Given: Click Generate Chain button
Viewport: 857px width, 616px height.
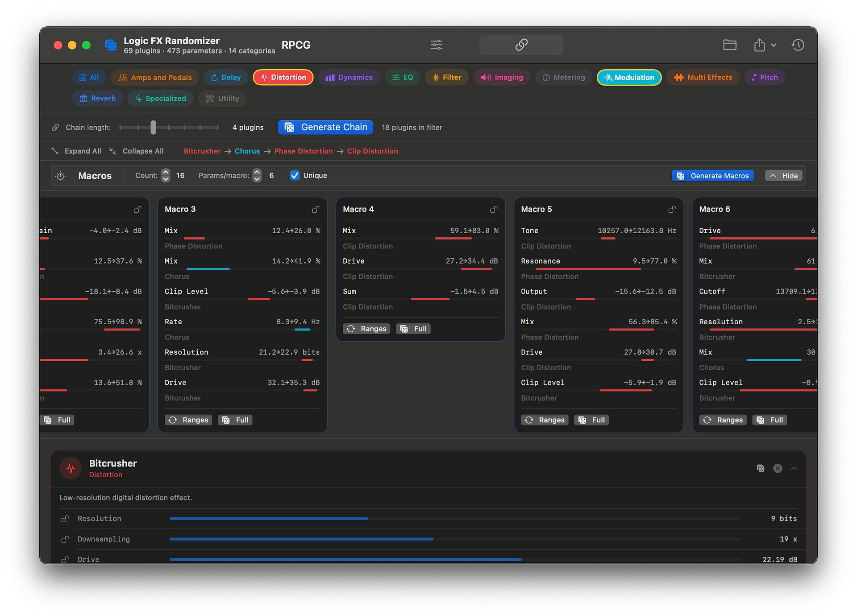Looking at the screenshot, I should click(x=325, y=127).
